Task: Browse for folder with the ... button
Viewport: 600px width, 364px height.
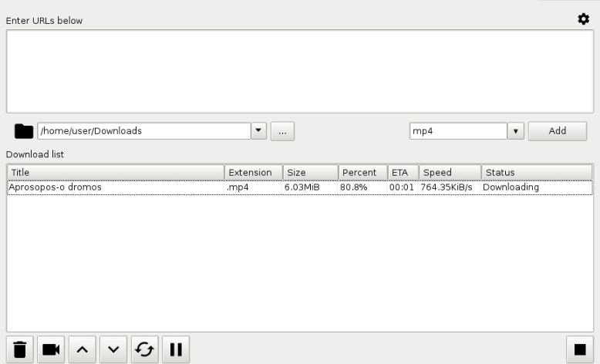Action: pyautogui.click(x=282, y=131)
